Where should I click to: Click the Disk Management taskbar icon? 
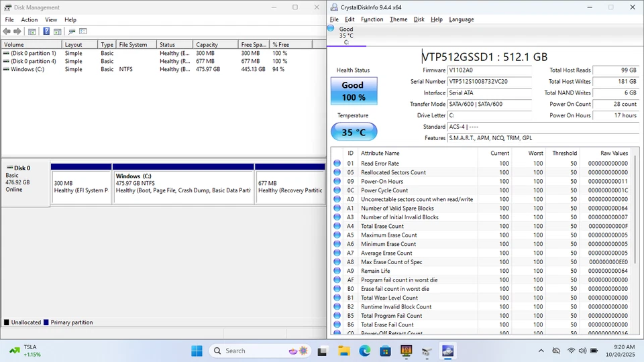point(427,351)
